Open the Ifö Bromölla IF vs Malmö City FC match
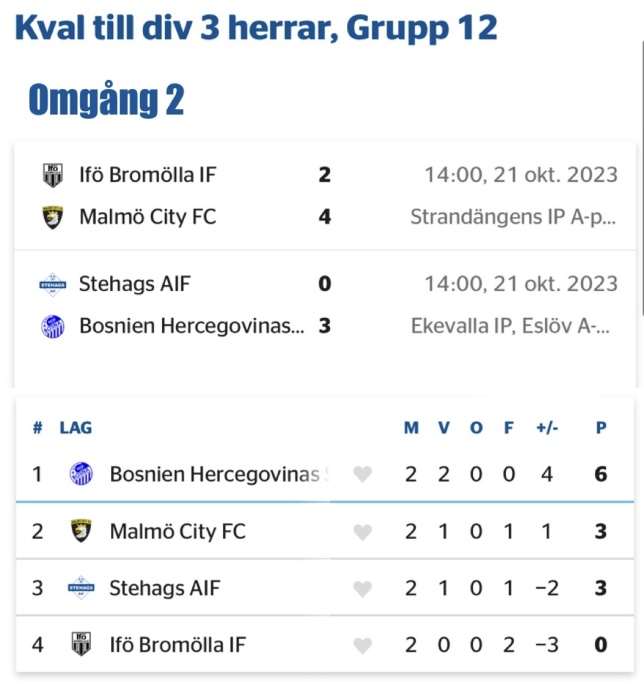Viewport: 644px width, 684px height. (x=325, y=196)
